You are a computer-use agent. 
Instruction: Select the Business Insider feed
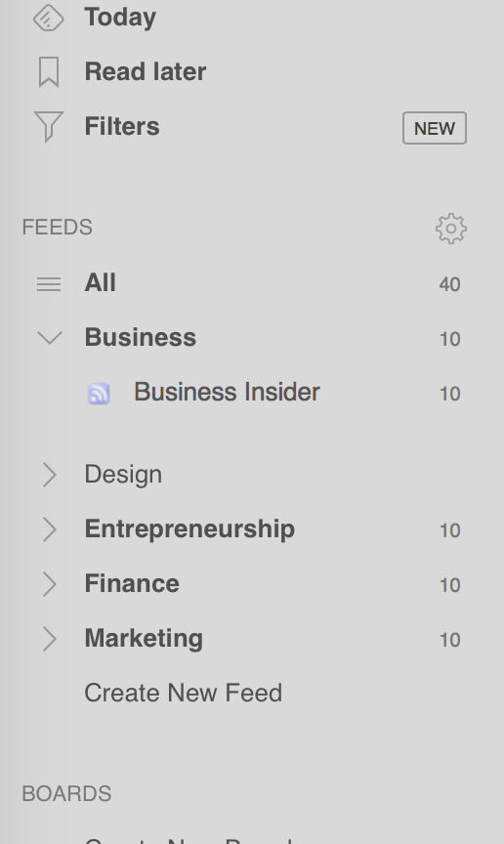227,392
